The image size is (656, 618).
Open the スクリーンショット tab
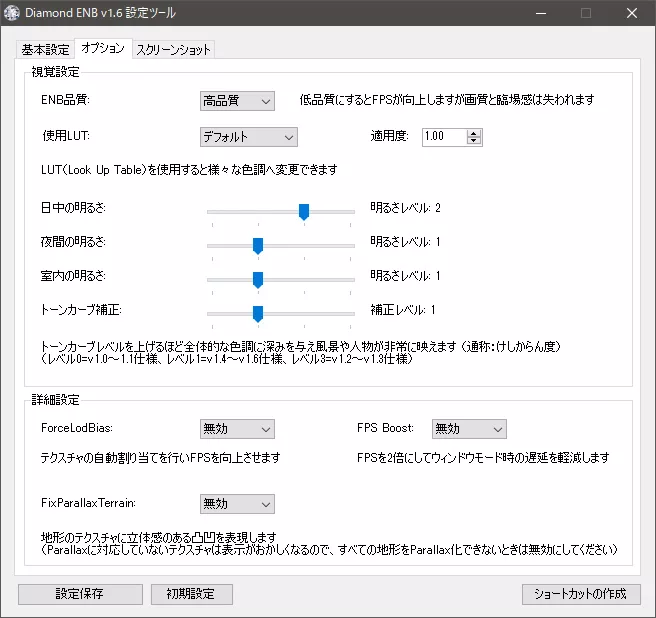(x=173, y=49)
